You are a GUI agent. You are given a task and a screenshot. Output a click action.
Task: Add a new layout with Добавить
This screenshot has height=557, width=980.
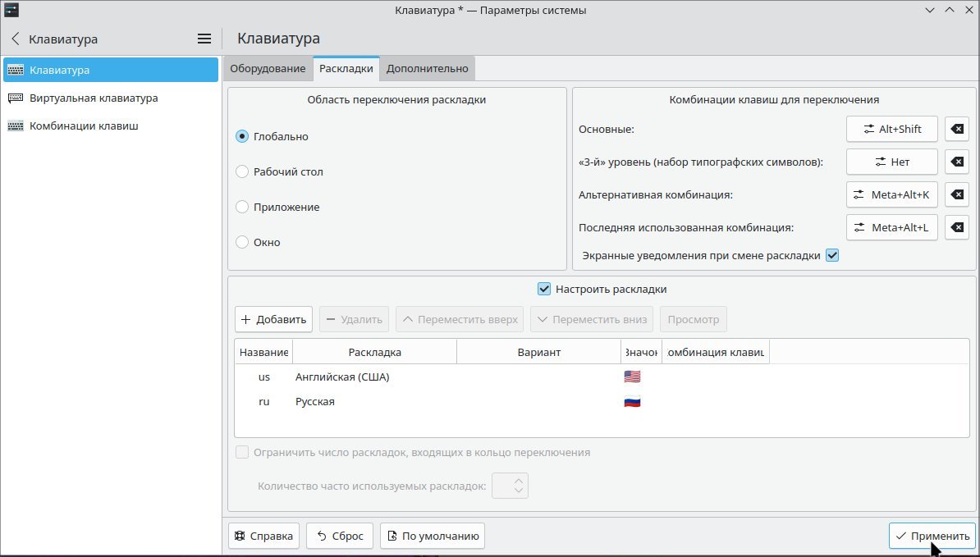(273, 318)
